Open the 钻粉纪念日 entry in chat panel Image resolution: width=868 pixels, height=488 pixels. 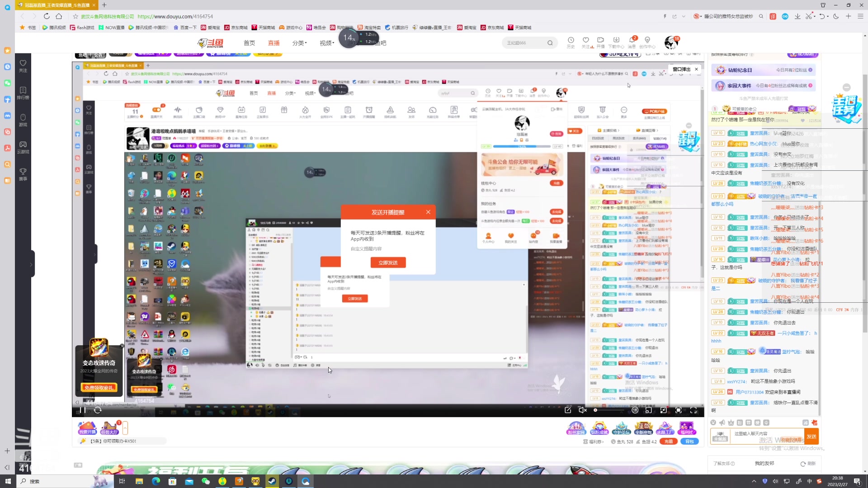click(764, 70)
